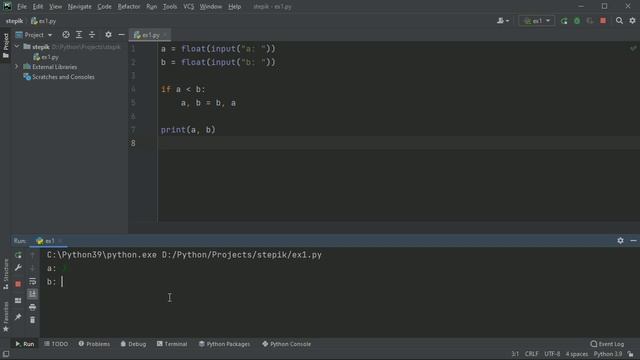Open the Refactor menu
This screenshot has height=360, width=640.
[x=129, y=7]
